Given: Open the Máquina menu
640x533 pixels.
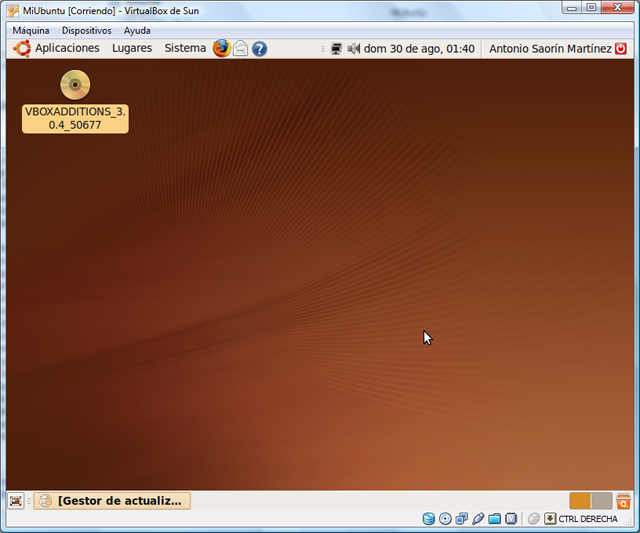Looking at the screenshot, I should click(31, 30).
